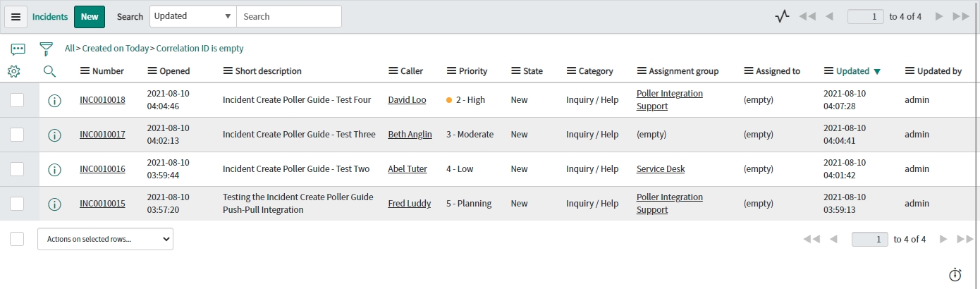The image size is (980, 289).
Task: Click the New button
Action: pos(90,17)
